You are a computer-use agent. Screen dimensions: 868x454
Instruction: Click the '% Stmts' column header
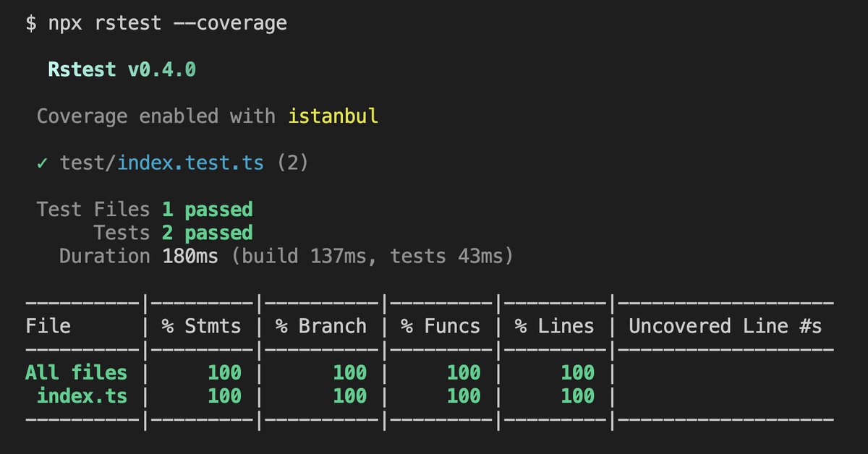[x=201, y=326]
